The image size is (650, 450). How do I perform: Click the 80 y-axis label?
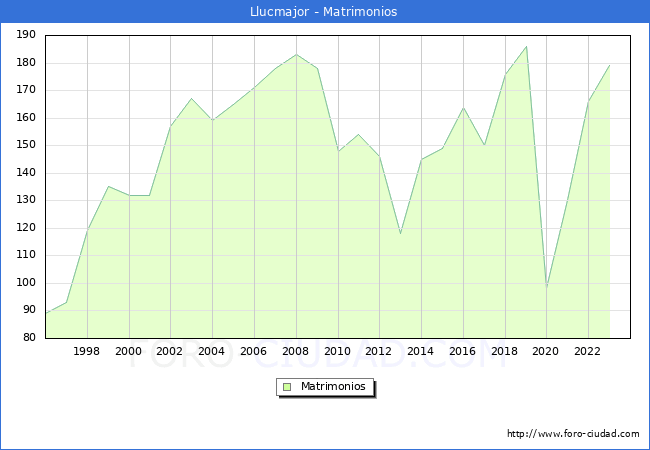tap(29, 337)
